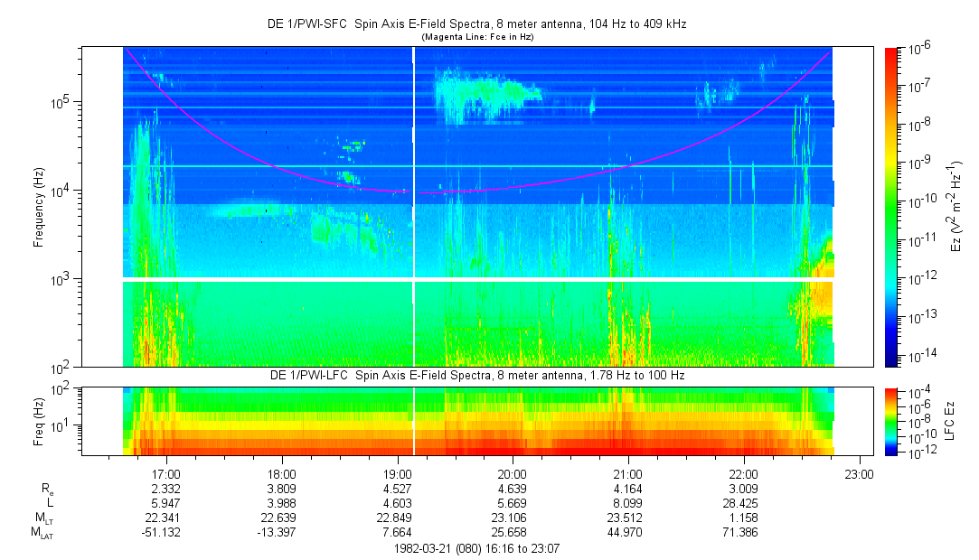
Task: Select the Freq (Hz) label of lower panel
Action: pos(39,421)
